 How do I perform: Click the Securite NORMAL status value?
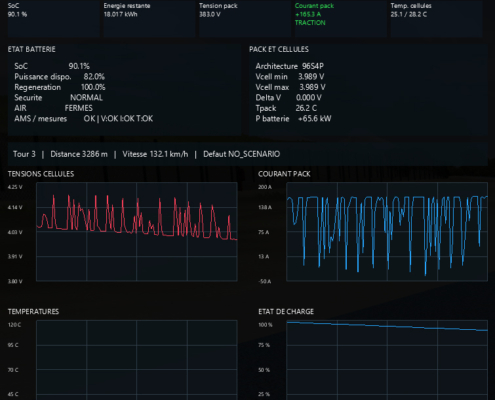tap(86, 98)
